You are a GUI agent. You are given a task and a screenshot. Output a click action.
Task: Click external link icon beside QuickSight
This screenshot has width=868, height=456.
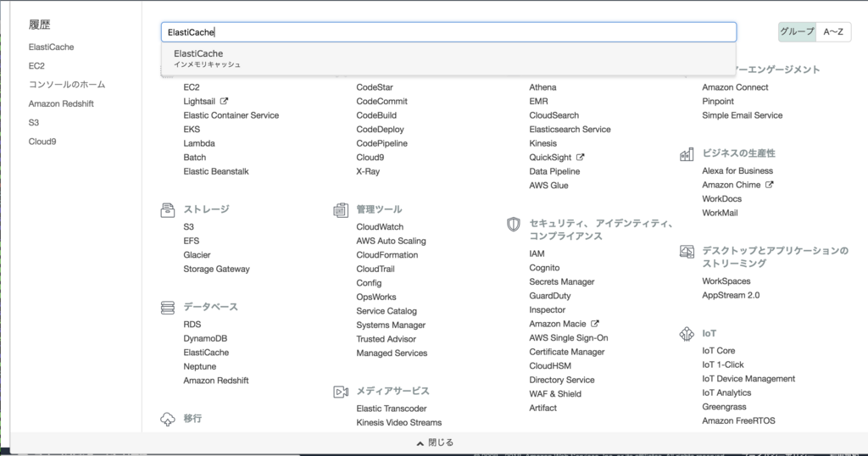(x=580, y=157)
